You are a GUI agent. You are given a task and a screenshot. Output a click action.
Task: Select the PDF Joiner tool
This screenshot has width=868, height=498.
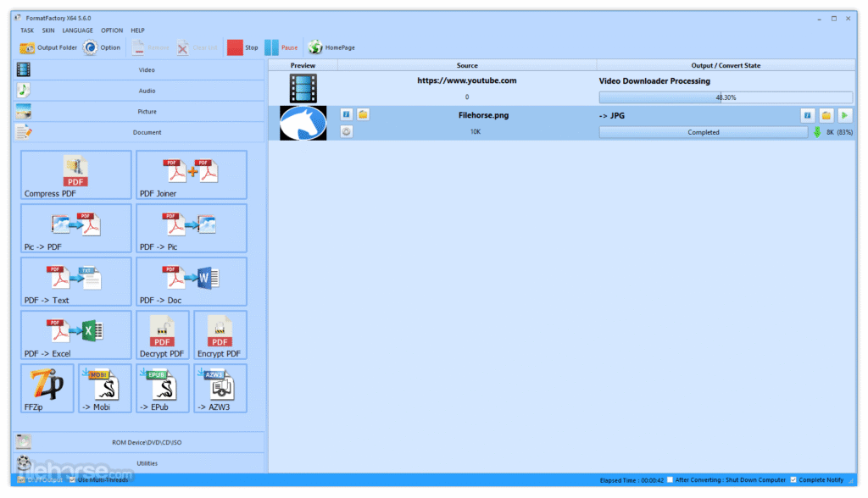(x=191, y=174)
